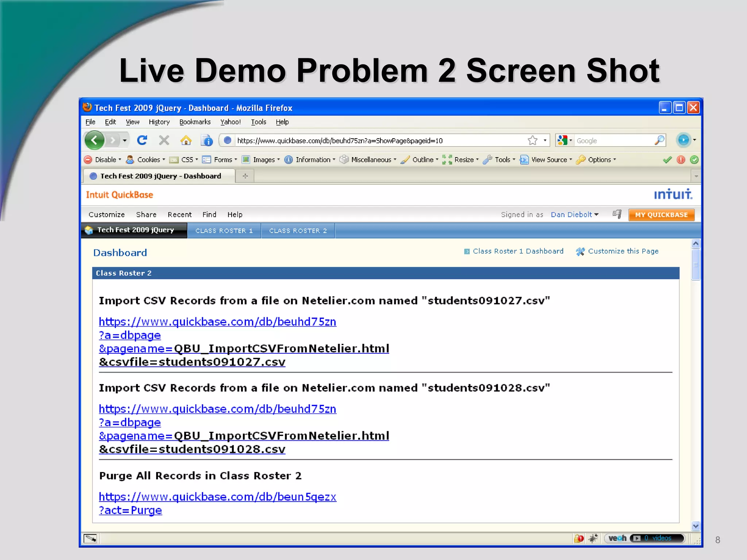Click the green checkmark validation icon

[x=667, y=160]
